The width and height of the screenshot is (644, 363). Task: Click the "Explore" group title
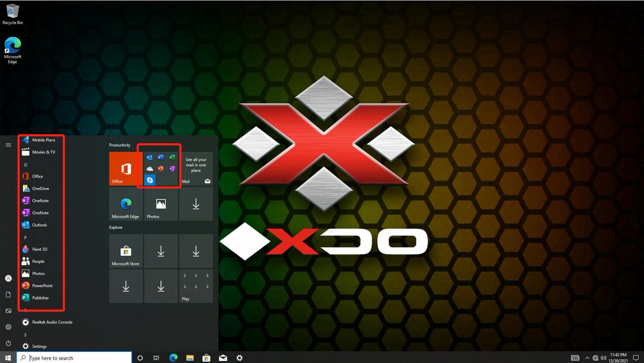[x=115, y=227]
